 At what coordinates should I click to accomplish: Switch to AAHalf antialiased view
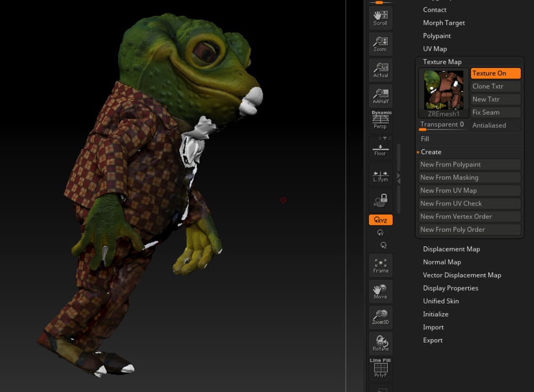pos(380,96)
